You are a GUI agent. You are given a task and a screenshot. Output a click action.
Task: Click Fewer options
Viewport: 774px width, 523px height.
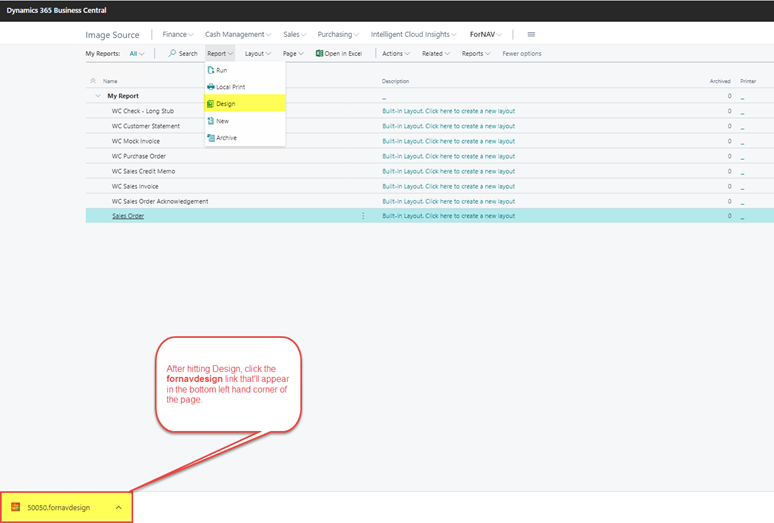click(x=522, y=53)
